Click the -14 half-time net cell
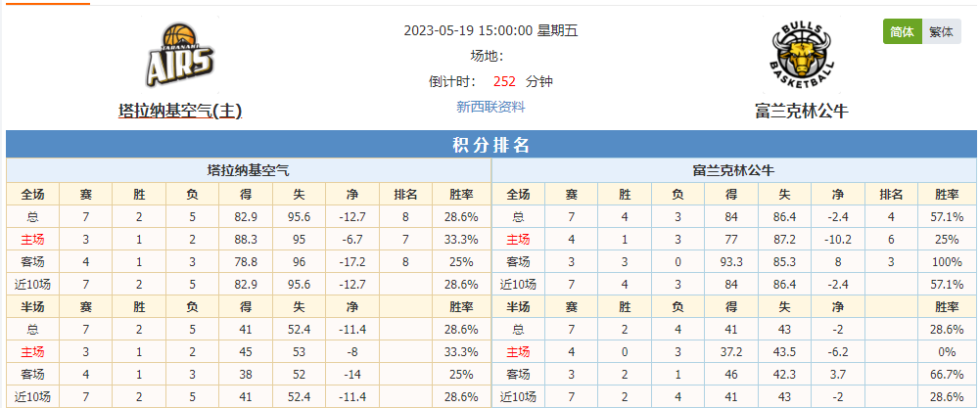The height and width of the screenshot is (408, 980). 351,375
